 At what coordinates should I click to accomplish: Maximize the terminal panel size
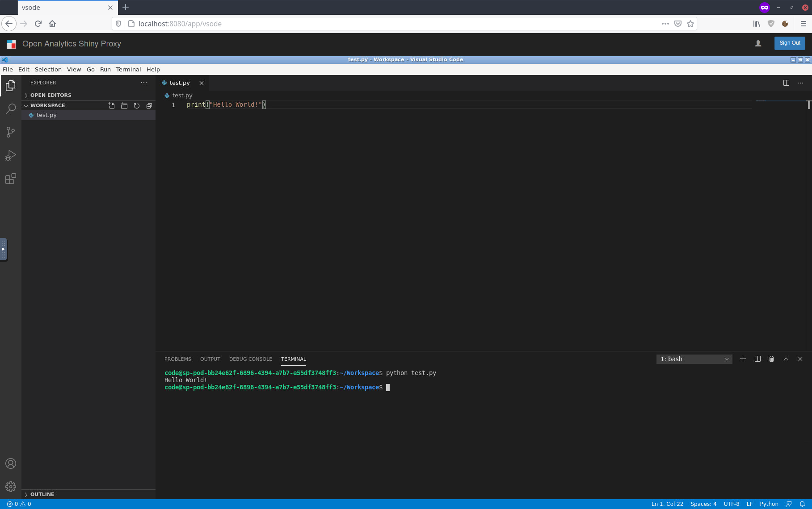pyautogui.click(x=786, y=359)
